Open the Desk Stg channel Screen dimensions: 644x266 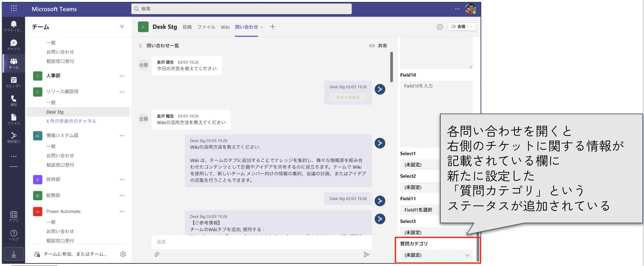[78, 112]
